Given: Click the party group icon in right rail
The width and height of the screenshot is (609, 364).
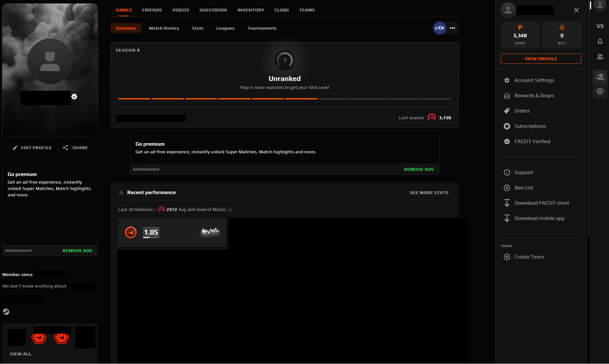Looking at the screenshot, I should [600, 77].
